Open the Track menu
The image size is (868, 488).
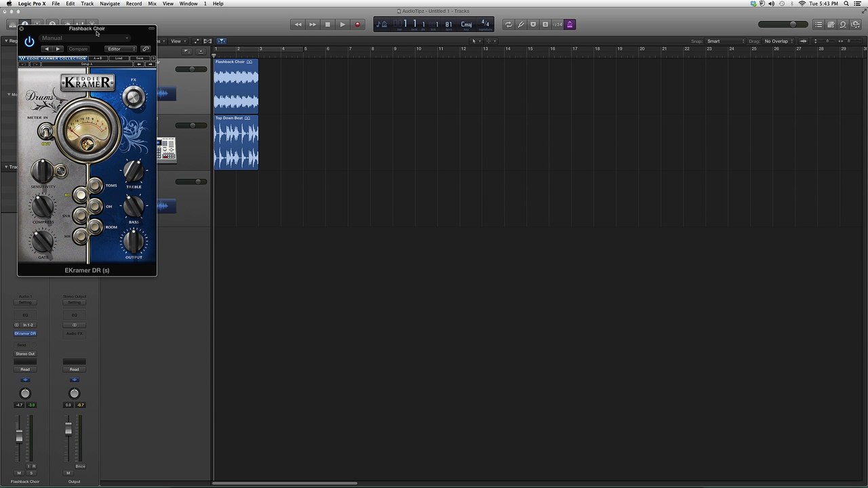(87, 4)
